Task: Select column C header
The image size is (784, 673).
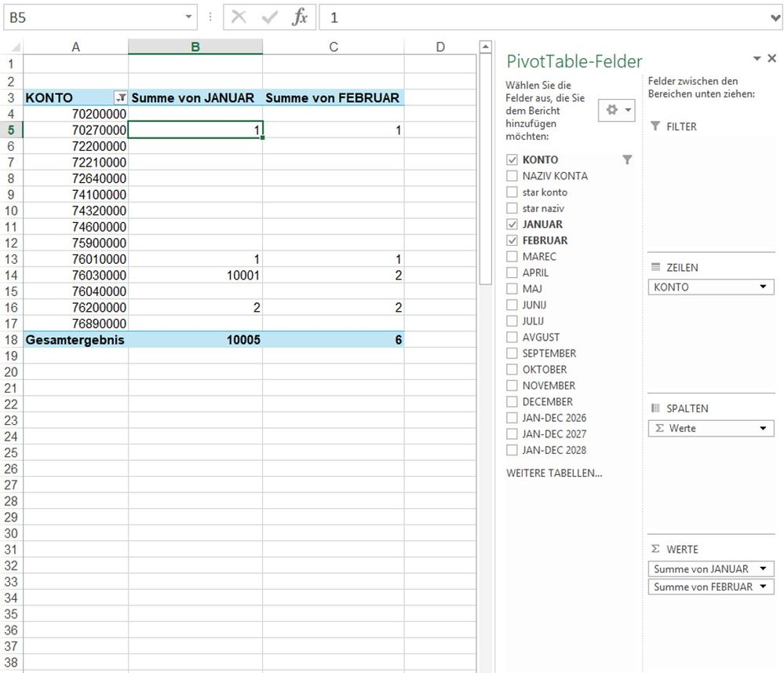Action: [x=334, y=47]
